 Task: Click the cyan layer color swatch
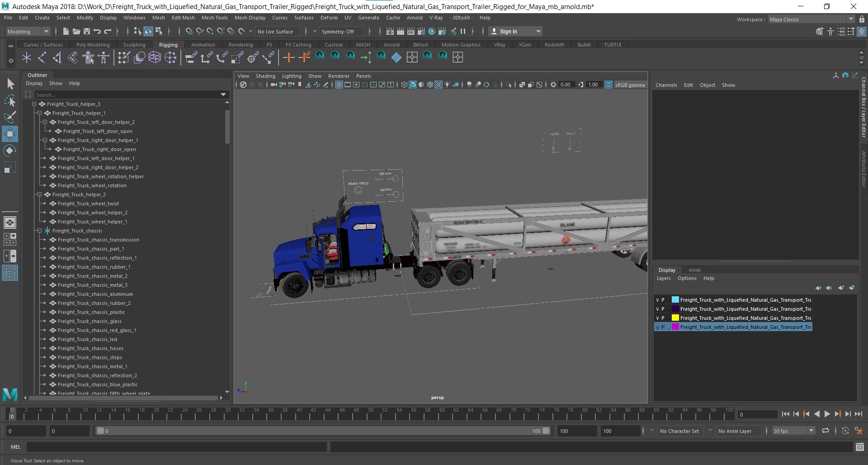pos(675,300)
